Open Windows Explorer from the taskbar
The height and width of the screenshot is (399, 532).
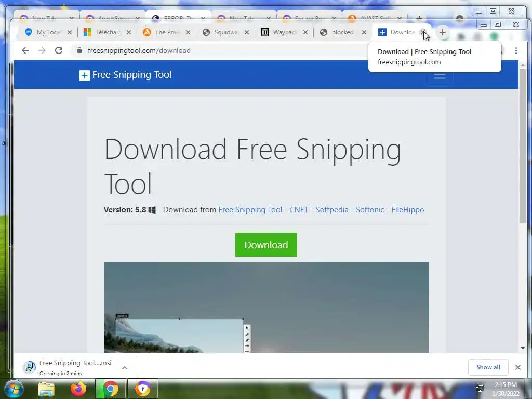pos(46,389)
